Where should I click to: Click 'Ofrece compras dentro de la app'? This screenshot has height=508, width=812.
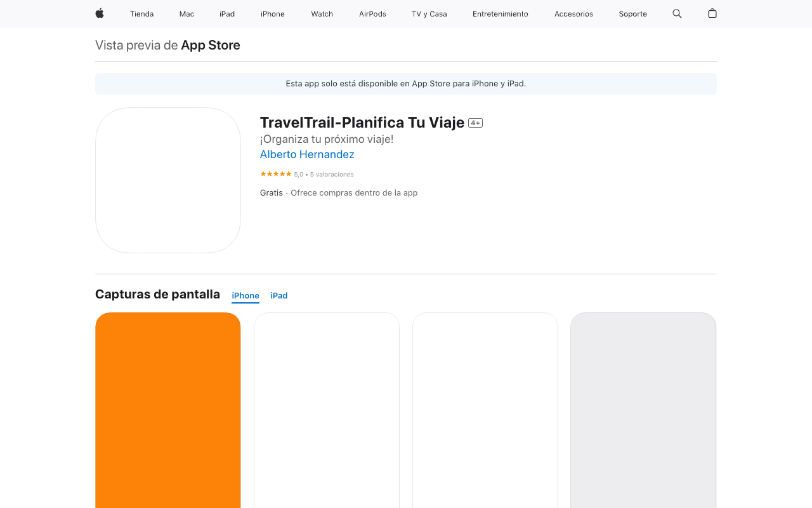[354, 193]
